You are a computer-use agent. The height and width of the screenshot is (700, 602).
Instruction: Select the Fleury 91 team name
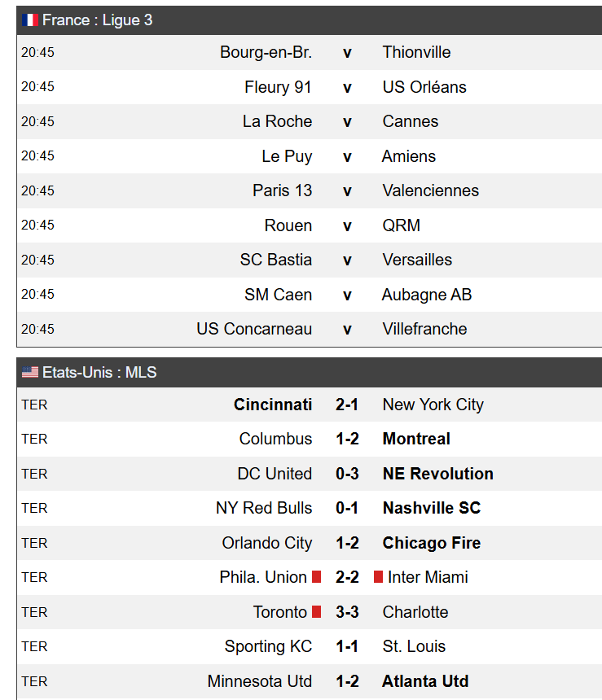click(278, 87)
